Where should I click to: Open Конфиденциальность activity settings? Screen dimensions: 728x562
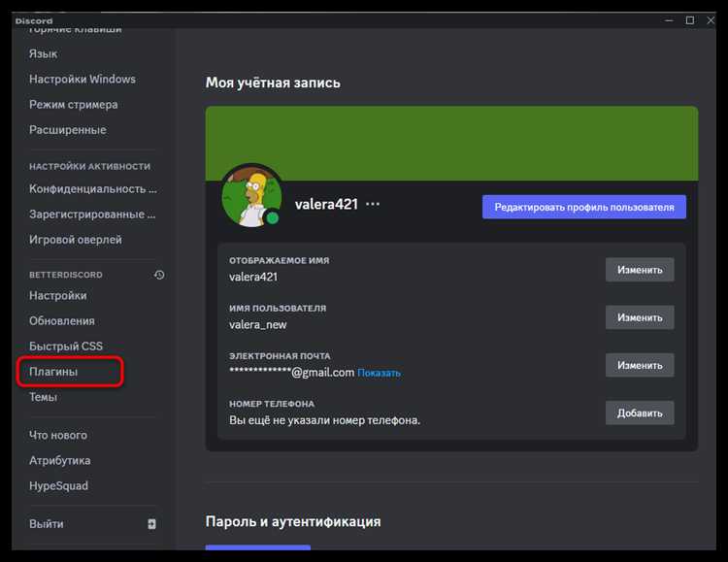click(x=91, y=189)
